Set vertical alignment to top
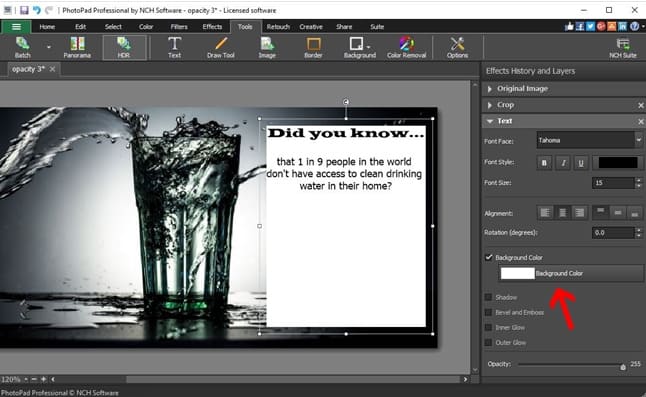646x397 pixels. pos(600,212)
